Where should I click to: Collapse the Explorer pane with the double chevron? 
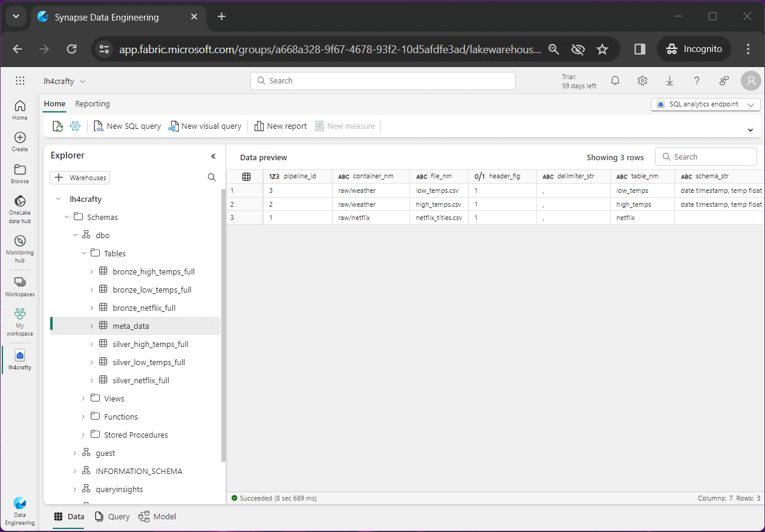[213, 156]
